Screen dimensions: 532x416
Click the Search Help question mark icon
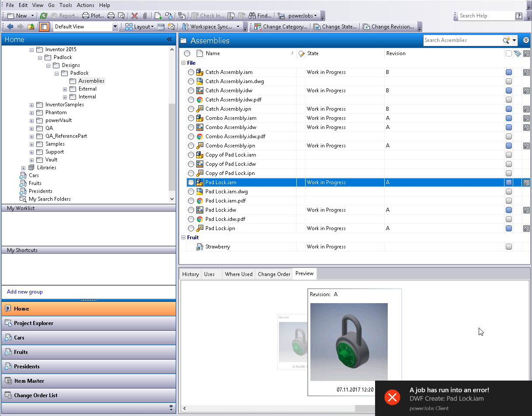519,16
